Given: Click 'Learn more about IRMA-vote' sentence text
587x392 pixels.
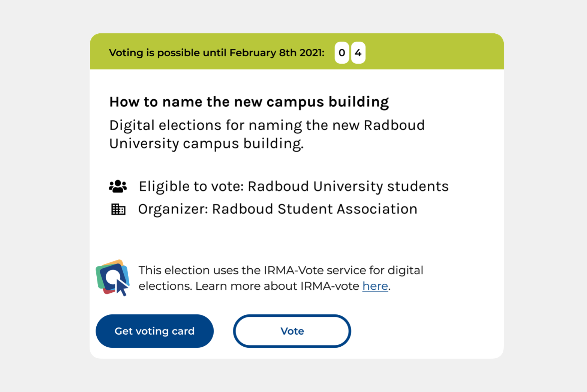Looking at the screenshot, I should point(277,286).
